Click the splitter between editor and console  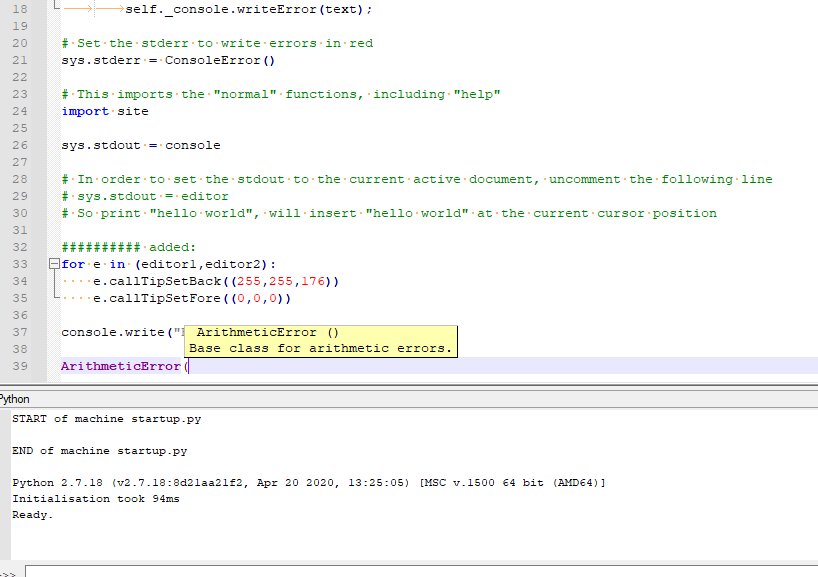coord(409,386)
